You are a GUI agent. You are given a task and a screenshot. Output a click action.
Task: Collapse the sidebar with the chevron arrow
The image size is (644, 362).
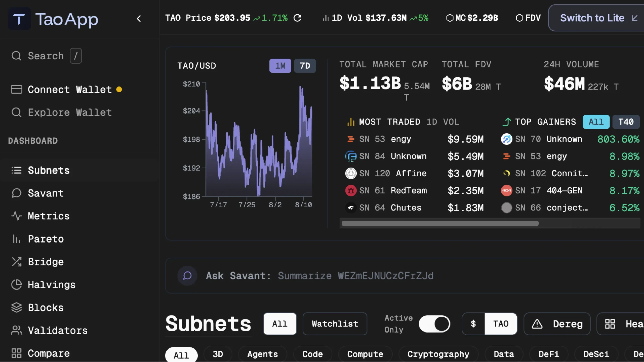click(x=139, y=19)
